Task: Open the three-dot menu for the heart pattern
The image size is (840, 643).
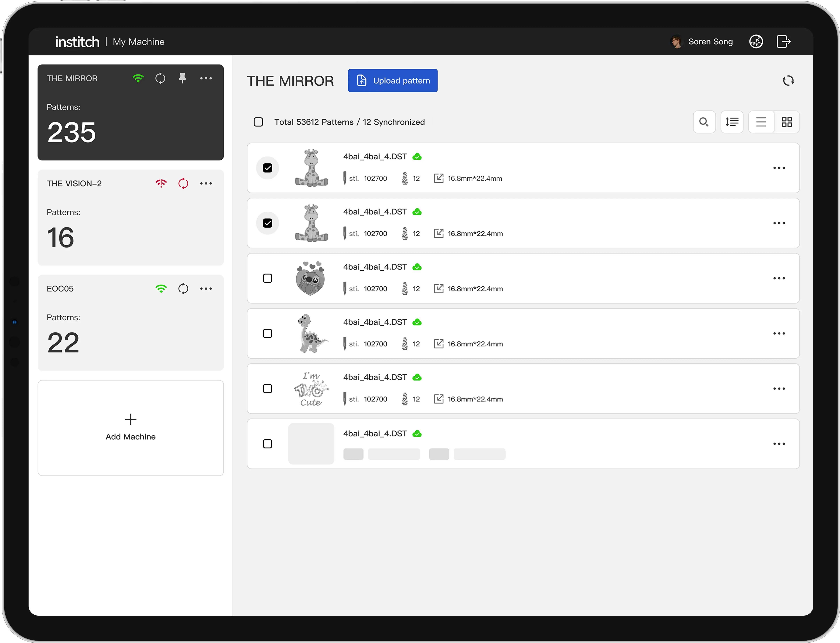Action: 779,278
